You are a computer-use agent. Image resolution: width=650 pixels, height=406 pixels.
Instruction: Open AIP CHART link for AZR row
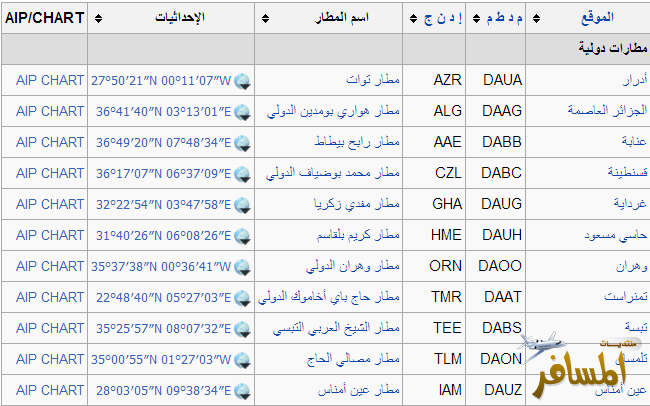click(x=50, y=80)
